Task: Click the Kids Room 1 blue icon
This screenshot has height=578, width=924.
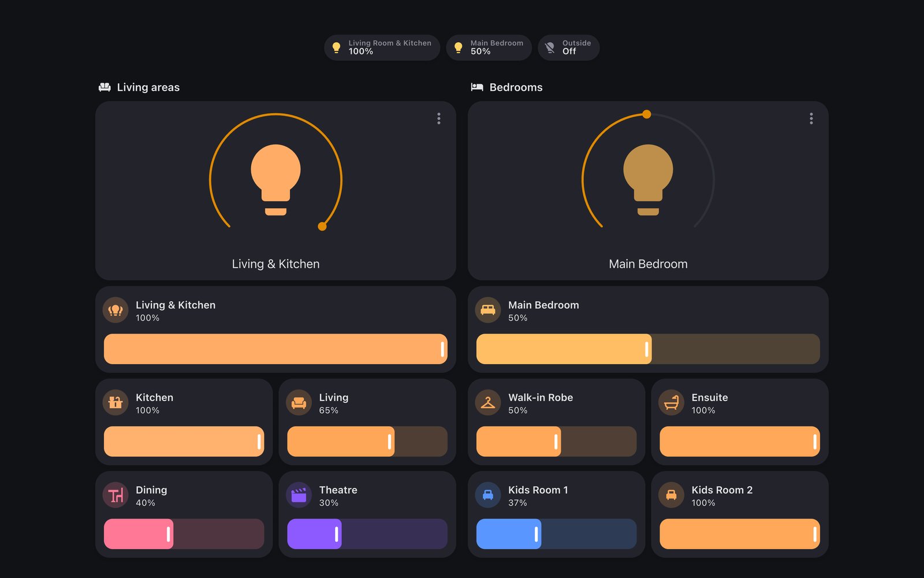Action: click(488, 495)
